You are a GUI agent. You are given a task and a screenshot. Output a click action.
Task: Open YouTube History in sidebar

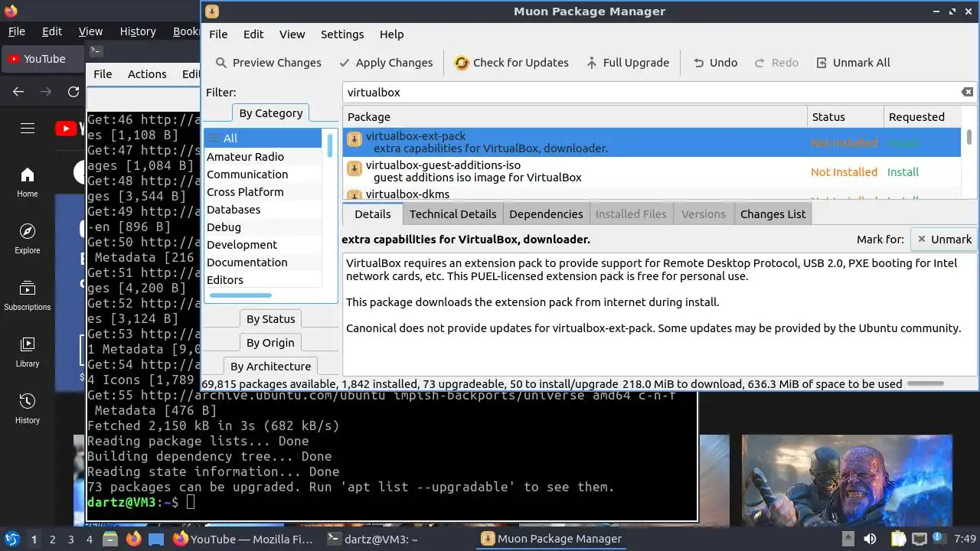click(28, 409)
